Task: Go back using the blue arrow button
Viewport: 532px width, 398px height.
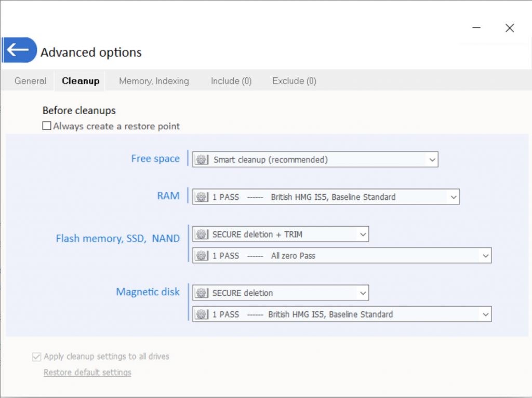Action: click(x=19, y=50)
